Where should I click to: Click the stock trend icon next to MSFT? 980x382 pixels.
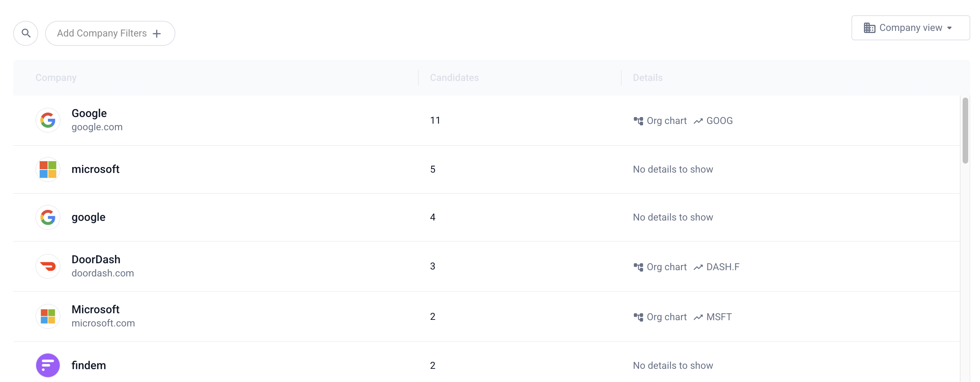tap(698, 317)
